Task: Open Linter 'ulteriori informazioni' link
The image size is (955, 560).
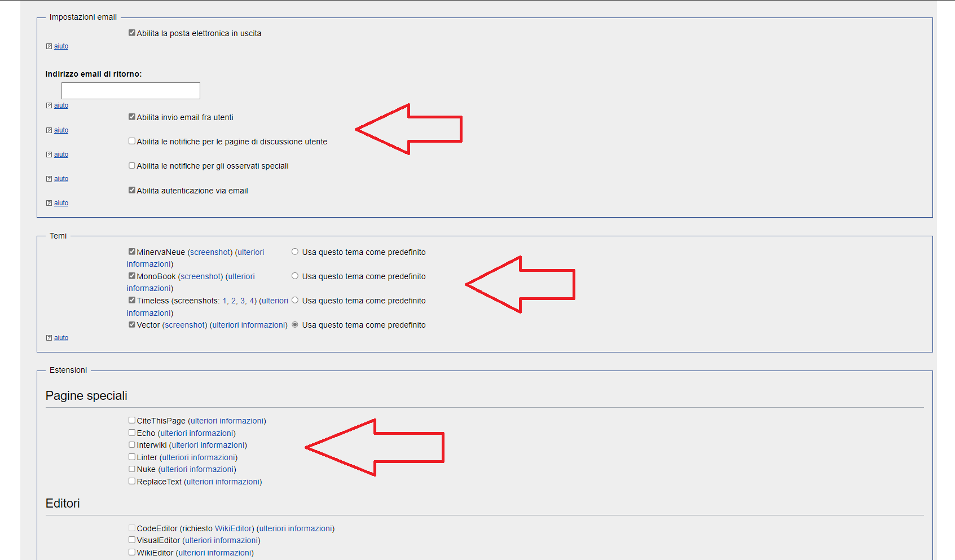Action: (199, 457)
